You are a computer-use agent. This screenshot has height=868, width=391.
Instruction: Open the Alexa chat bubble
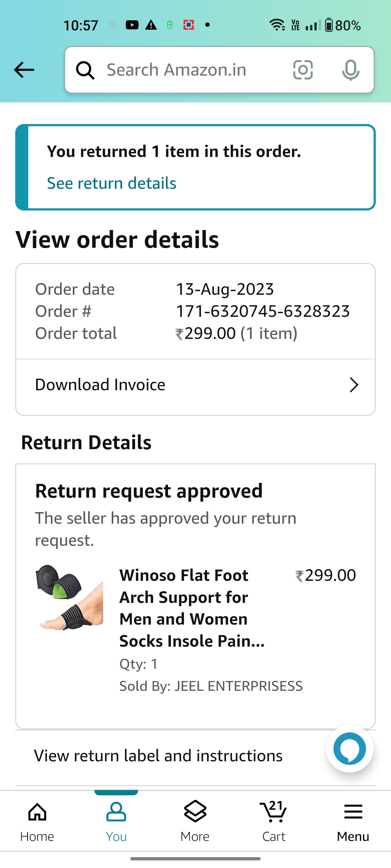[x=349, y=748]
